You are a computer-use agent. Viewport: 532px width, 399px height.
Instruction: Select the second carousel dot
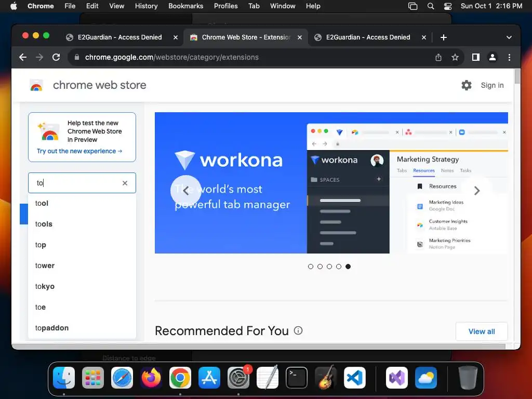[320, 267]
